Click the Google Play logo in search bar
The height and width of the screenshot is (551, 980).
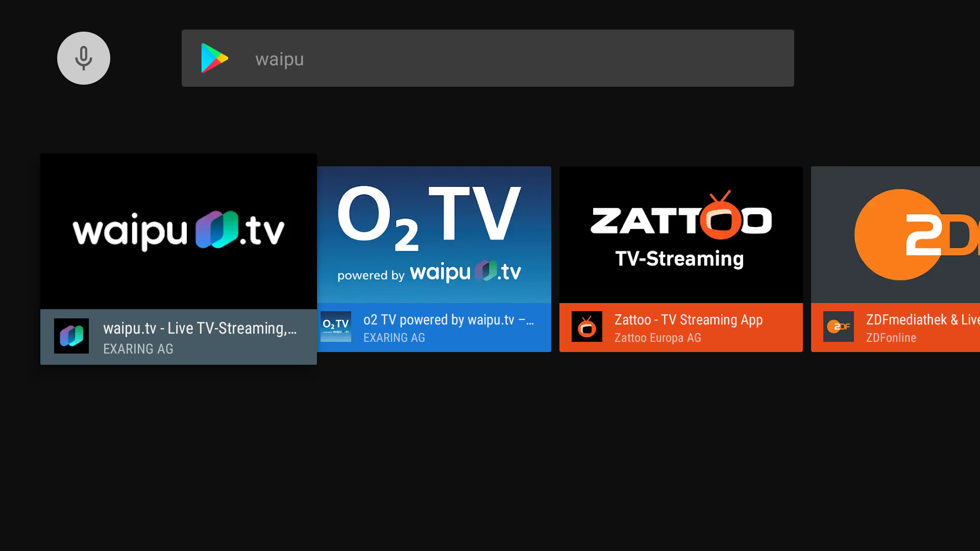click(x=214, y=58)
